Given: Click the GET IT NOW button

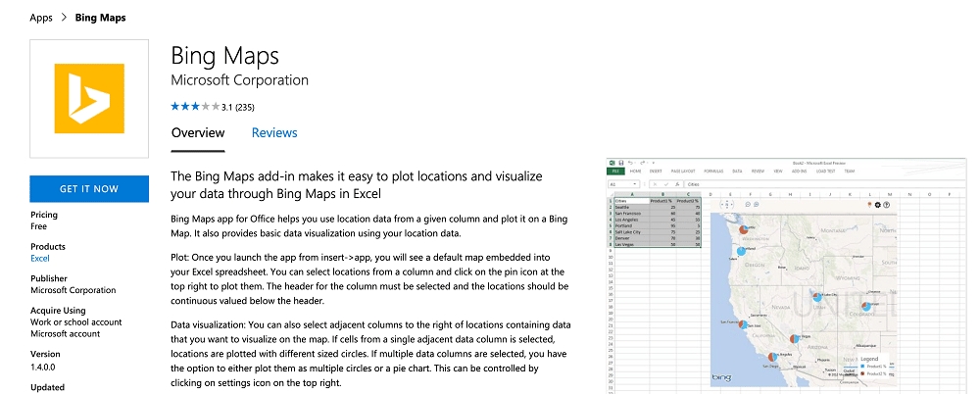Looking at the screenshot, I should tap(89, 189).
